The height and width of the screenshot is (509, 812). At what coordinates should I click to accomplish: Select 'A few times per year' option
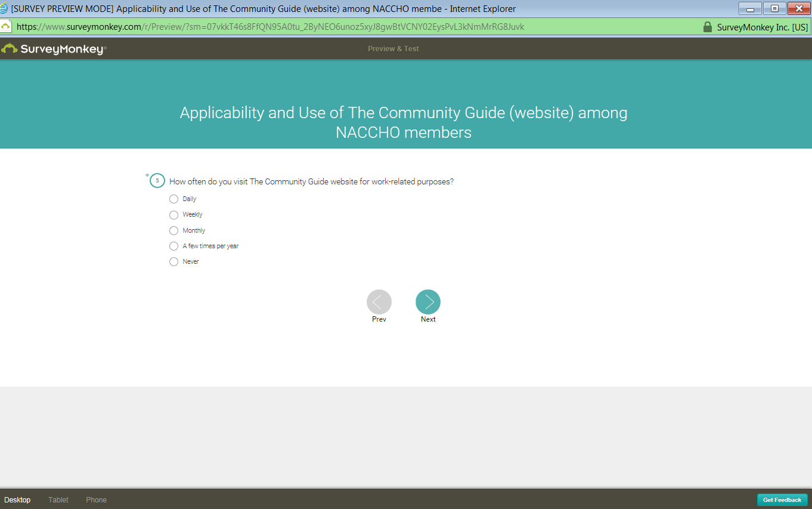coord(174,246)
